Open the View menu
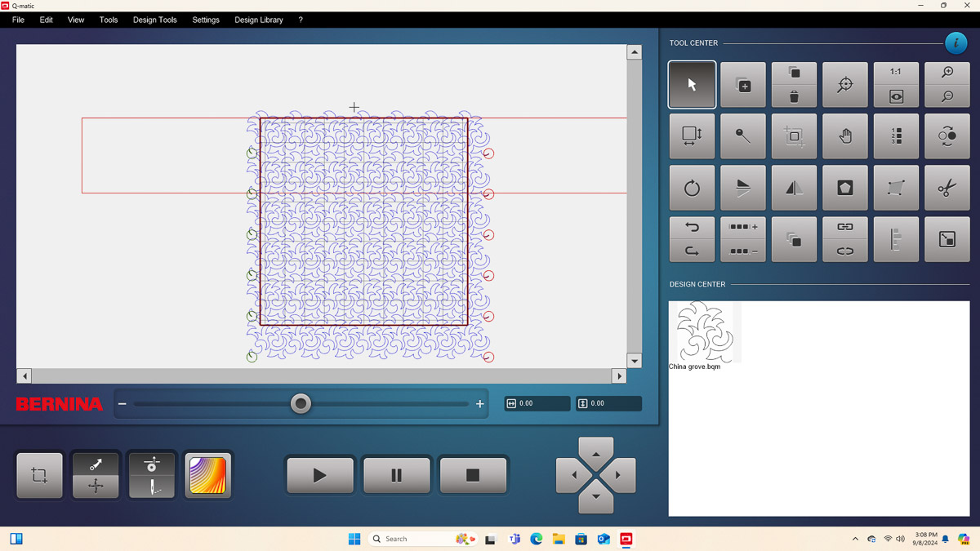This screenshot has width=980, height=551. click(76, 20)
